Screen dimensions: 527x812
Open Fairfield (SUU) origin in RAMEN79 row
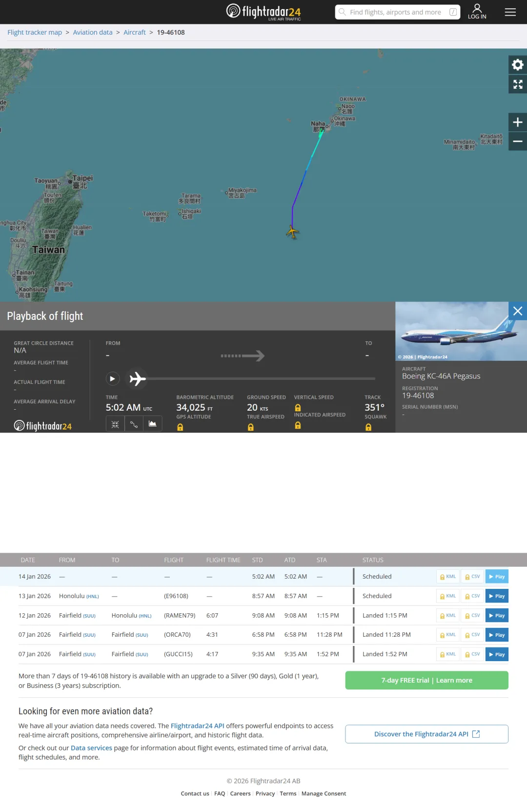pos(77,616)
